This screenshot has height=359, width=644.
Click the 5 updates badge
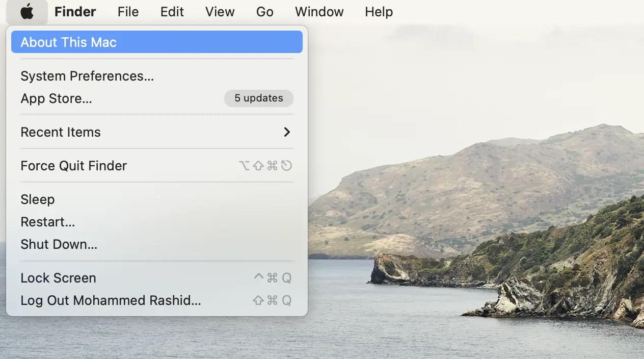pyautogui.click(x=258, y=98)
